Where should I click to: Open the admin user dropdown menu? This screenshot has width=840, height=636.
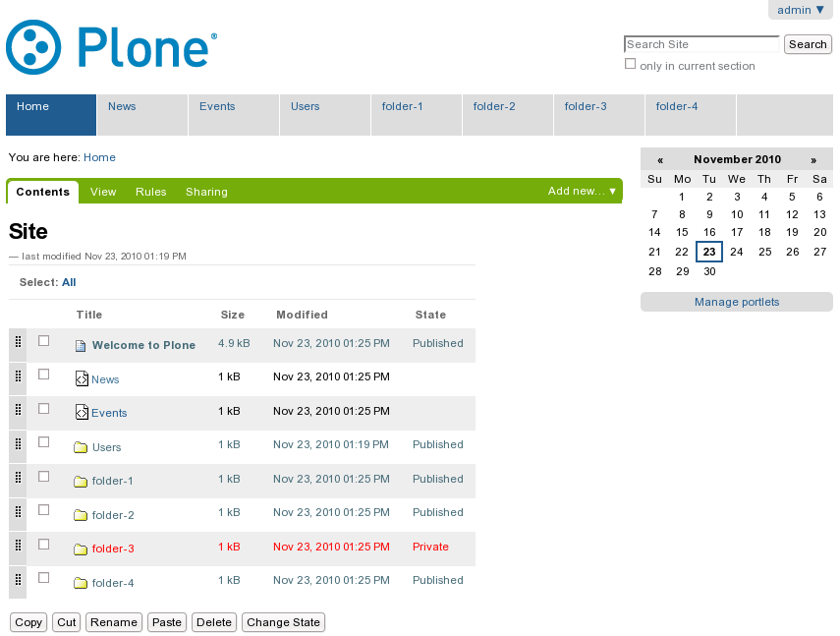(x=801, y=10)
